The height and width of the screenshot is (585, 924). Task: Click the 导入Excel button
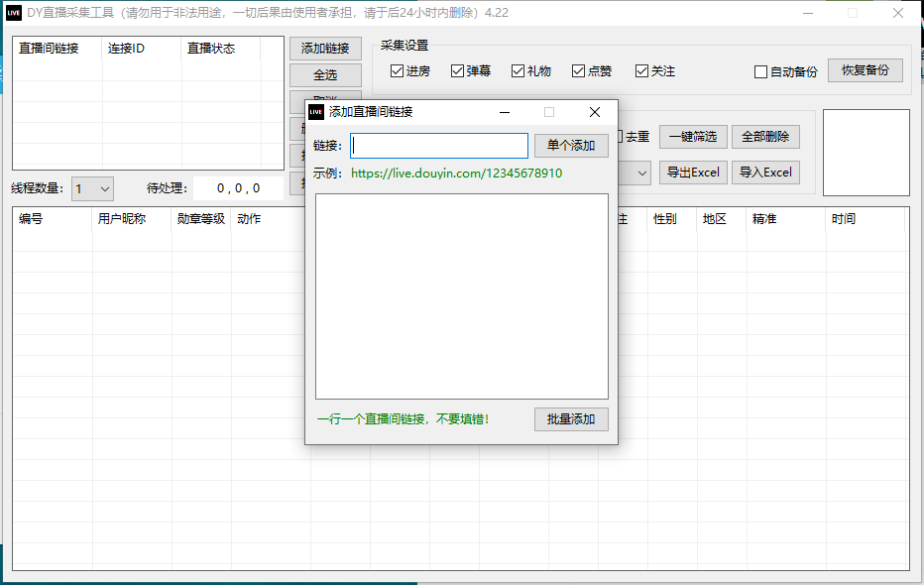tap(765, 173)
